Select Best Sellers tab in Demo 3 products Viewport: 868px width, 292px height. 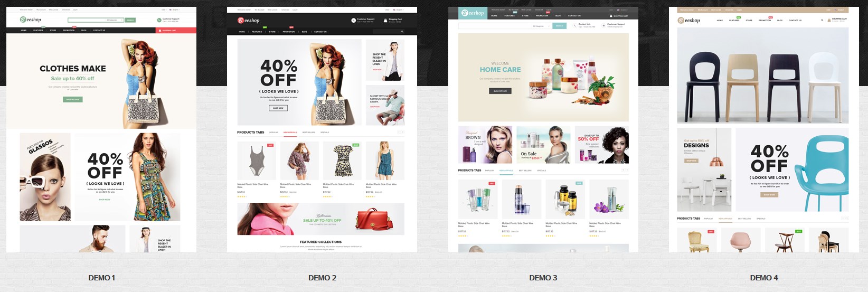[525, 171]
